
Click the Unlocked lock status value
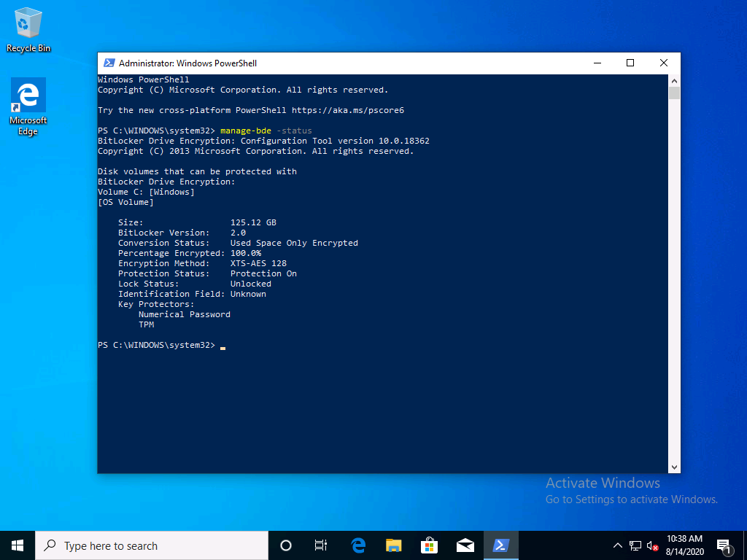251,284
